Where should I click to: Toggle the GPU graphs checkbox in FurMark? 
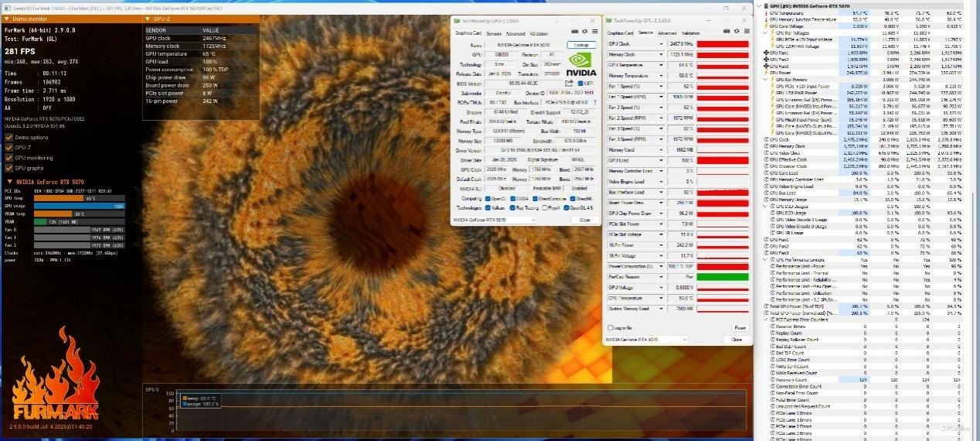[x=9, y=167]
